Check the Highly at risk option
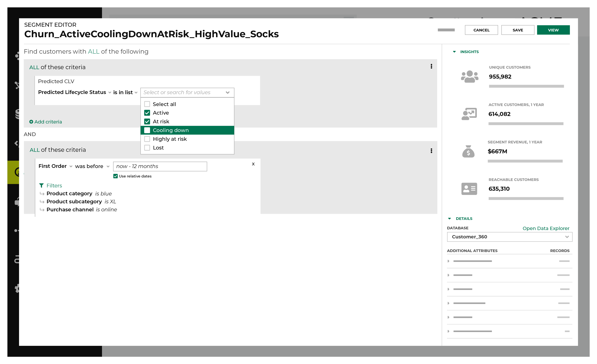 (x=147, y=139)
